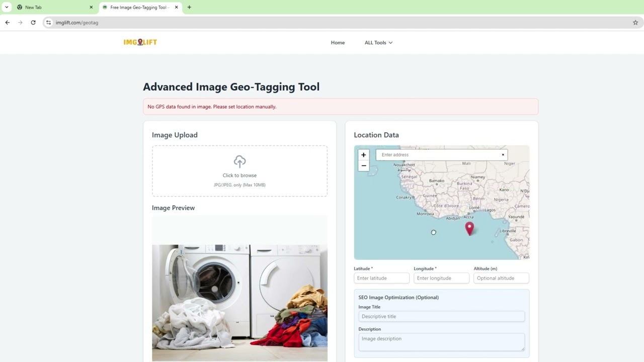The height and width of the screenshot is (362, 644).
Task: Go back with browser back arrow
Action: (x=7, y=23)
